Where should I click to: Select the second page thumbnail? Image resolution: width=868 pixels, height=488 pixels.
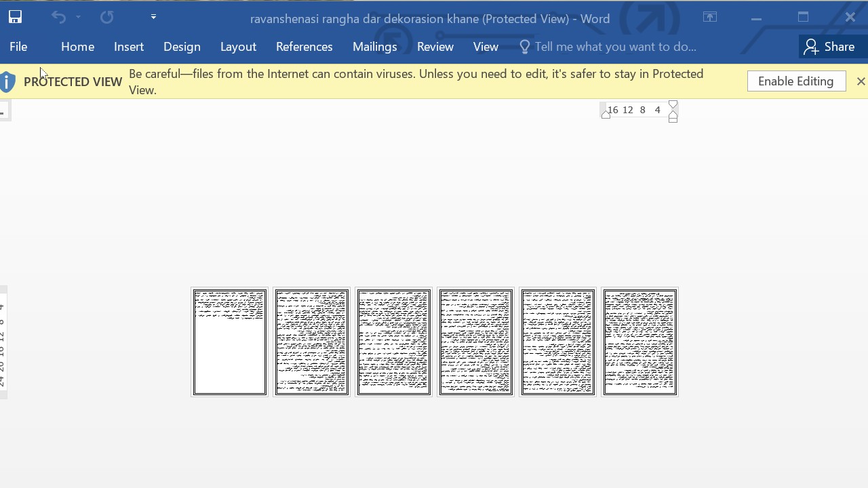coord(311,342)
